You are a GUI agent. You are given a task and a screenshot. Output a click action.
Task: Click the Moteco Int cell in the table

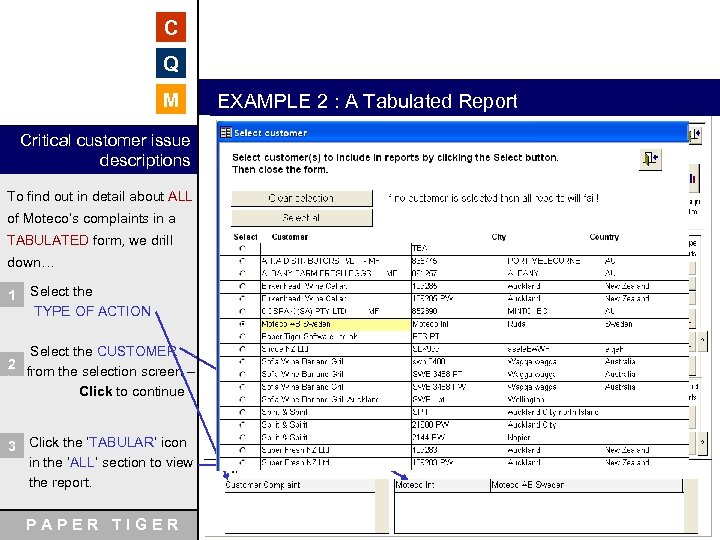point(430,324)
